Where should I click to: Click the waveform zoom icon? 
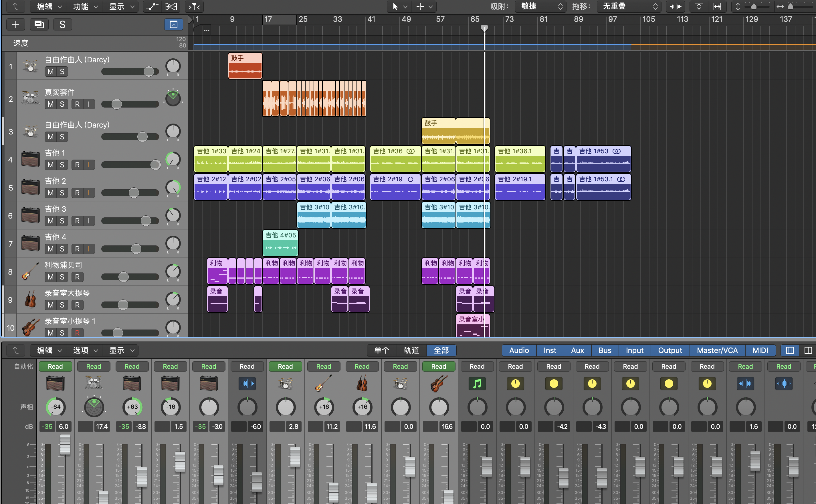(675, 6)
